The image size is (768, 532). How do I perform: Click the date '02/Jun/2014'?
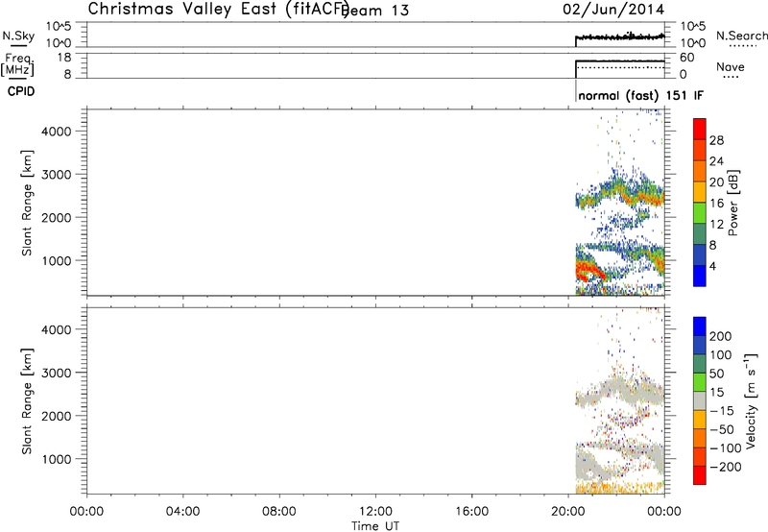[613, 10]
